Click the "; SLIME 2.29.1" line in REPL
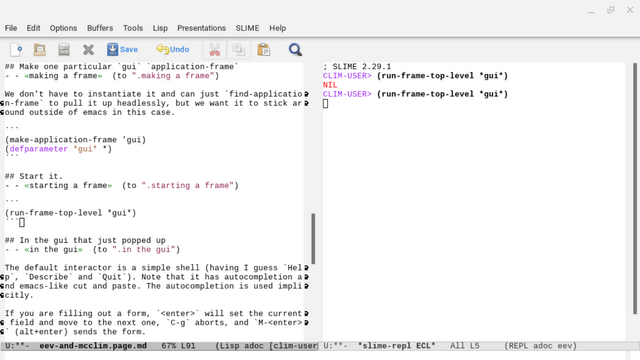640x360 pixels. point(357,67)
